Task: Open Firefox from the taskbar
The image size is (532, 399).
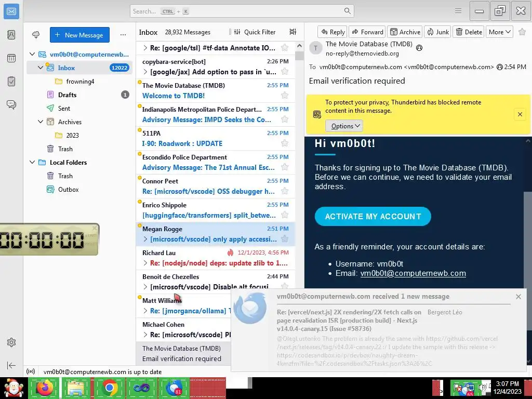Action: [45, 388]
